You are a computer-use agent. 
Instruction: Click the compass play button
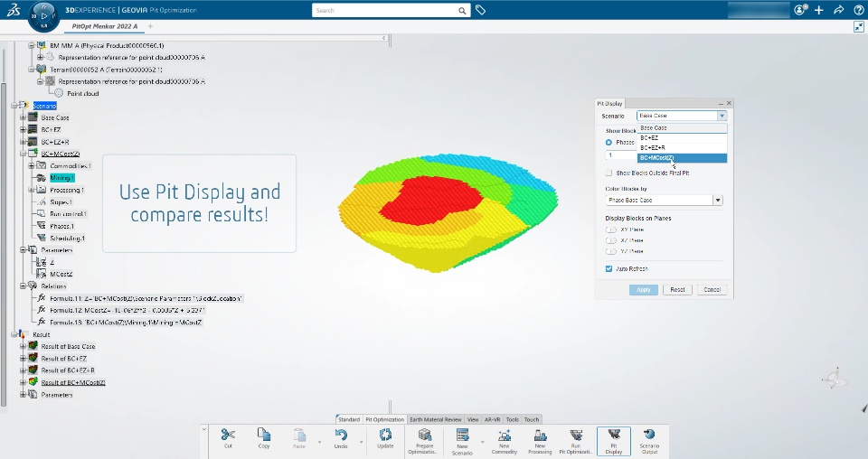click(x=43, y=16)
